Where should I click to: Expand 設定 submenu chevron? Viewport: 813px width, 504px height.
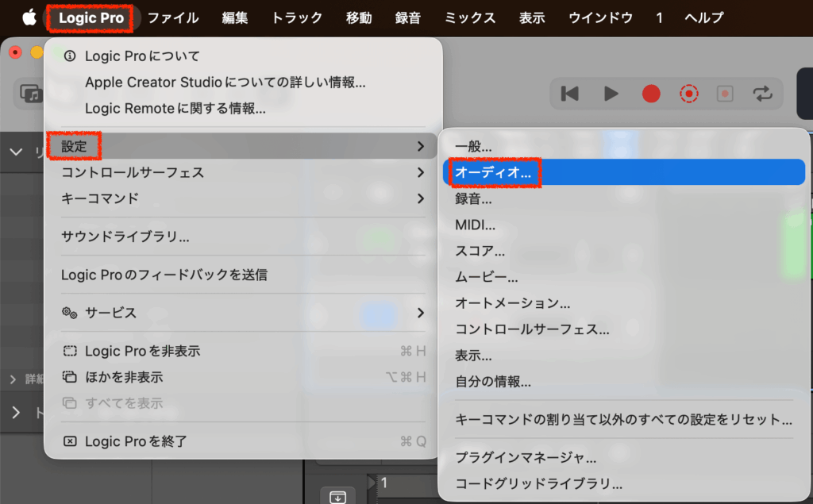(421, 147)
